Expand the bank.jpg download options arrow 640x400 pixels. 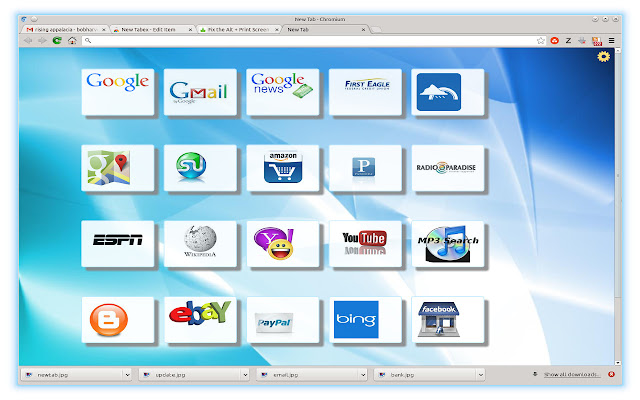[480, 374]
